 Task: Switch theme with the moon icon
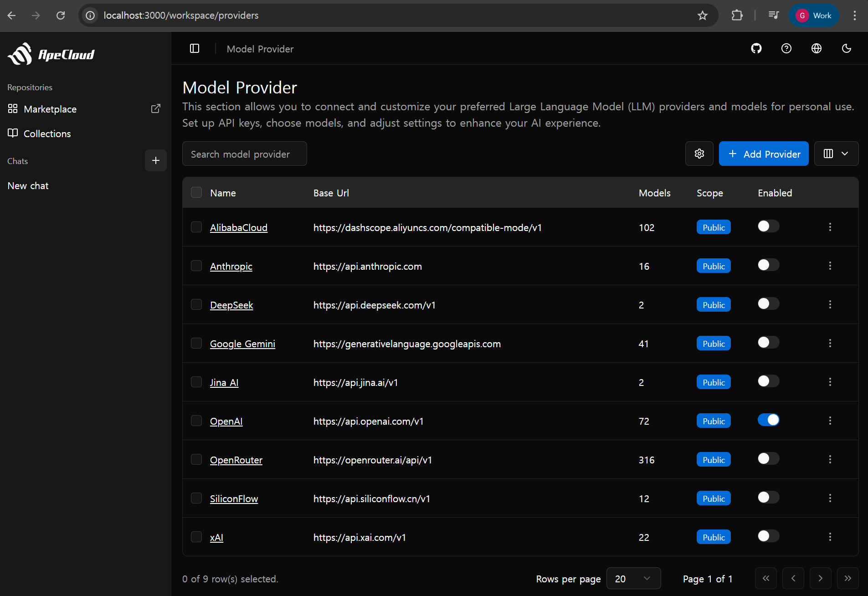(847, 48)
